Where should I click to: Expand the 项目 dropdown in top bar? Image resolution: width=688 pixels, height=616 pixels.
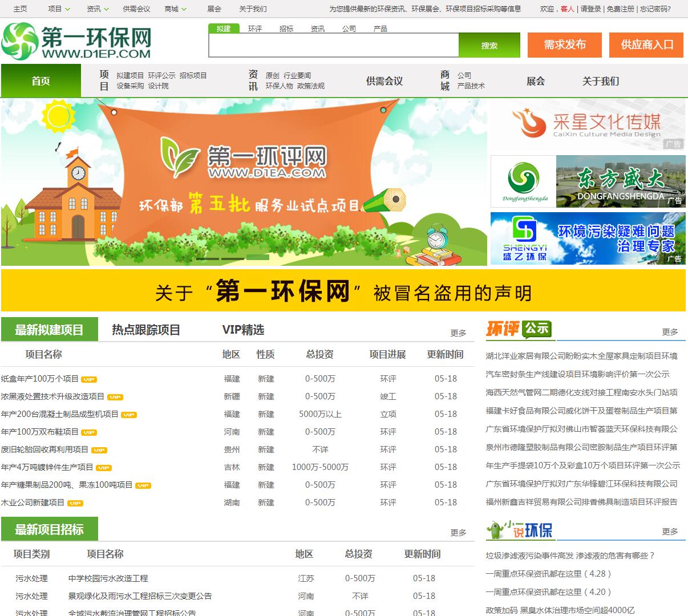tap(59, 9)
